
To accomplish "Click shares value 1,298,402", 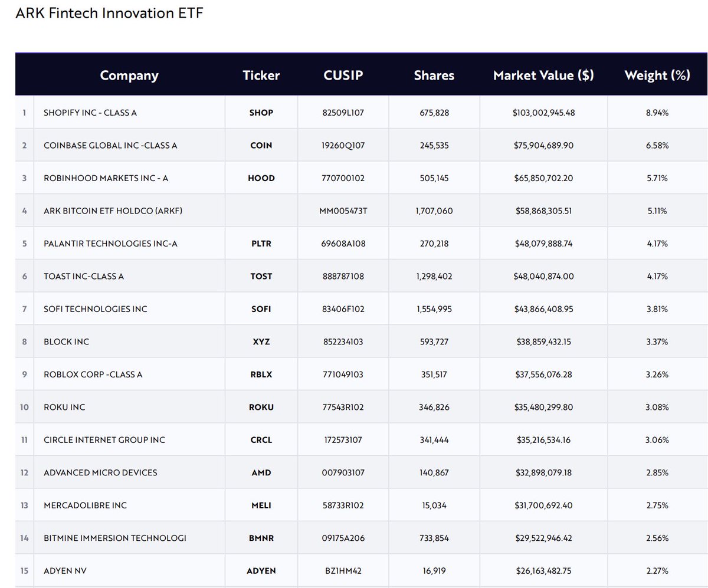I will click(x=434, y=276).
